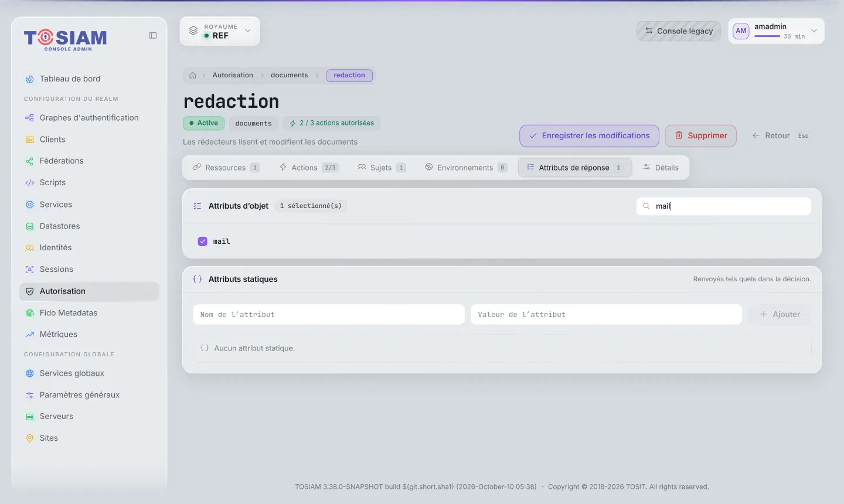Click the 2 / 3 actions autorisées badge
The image size is (844, 504).
[332, 123]
